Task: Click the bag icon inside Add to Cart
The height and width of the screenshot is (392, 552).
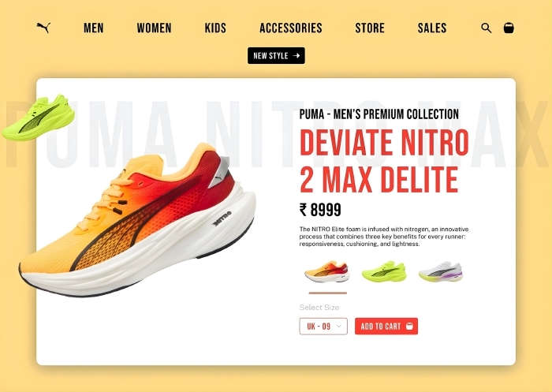Action: 409,326
